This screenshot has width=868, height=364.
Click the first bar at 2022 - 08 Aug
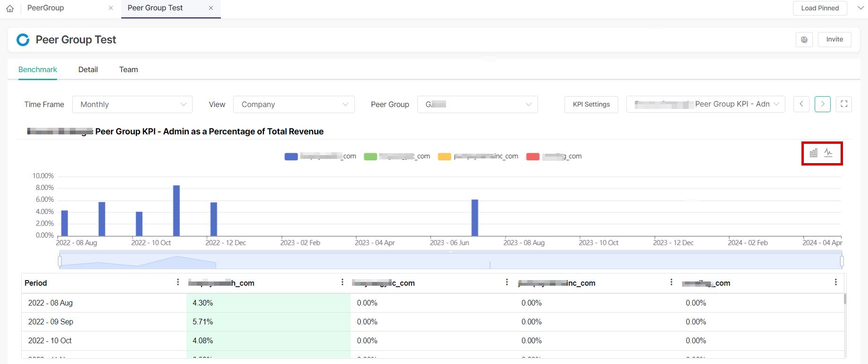pyautogui.click(x=65, y=223)
